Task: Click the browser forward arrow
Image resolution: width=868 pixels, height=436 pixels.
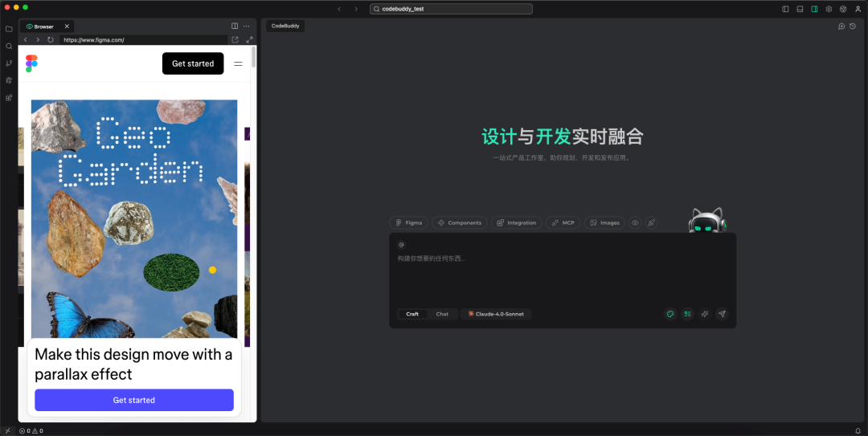Action: [38, 40]
